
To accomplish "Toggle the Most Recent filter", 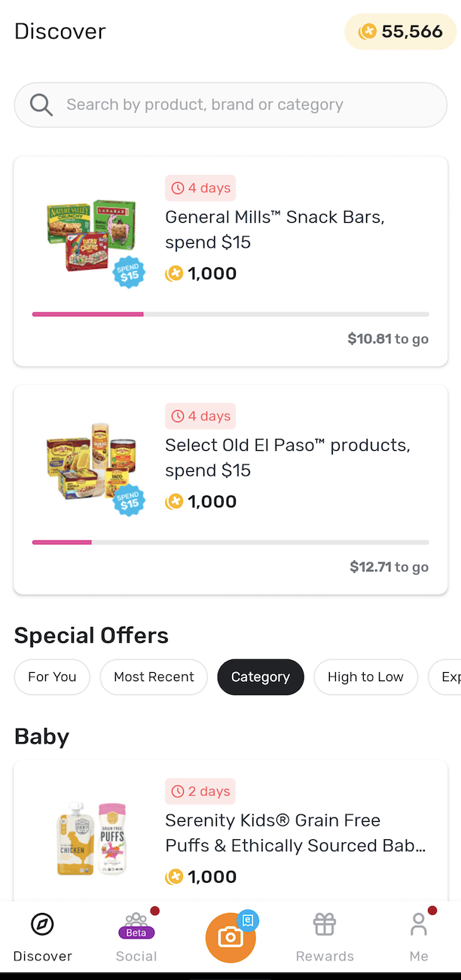I will click(x=153, y=677).
